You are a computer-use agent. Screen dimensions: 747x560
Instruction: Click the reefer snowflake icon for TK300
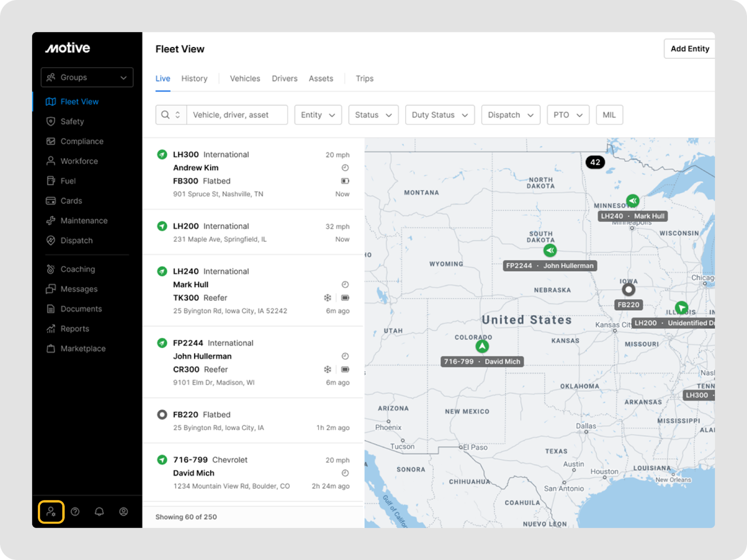[x=328, y=298]
